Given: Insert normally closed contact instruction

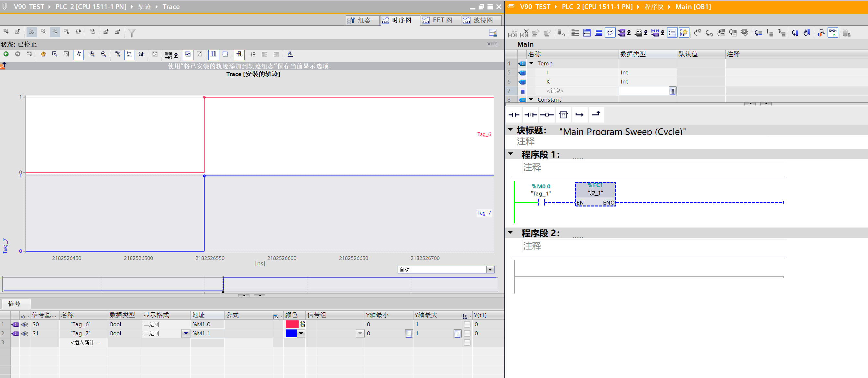Looking at the screenshot, I should point(530,115).
